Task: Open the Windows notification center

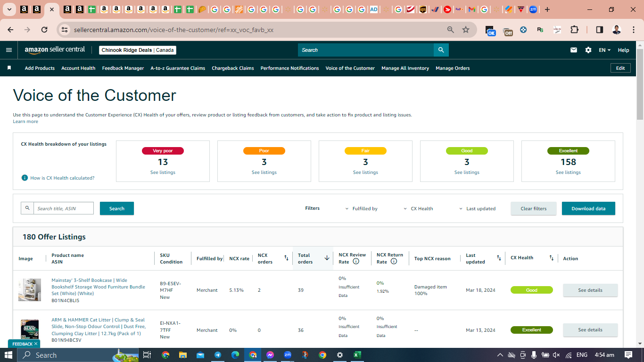Action: click(x=628, y=355)
